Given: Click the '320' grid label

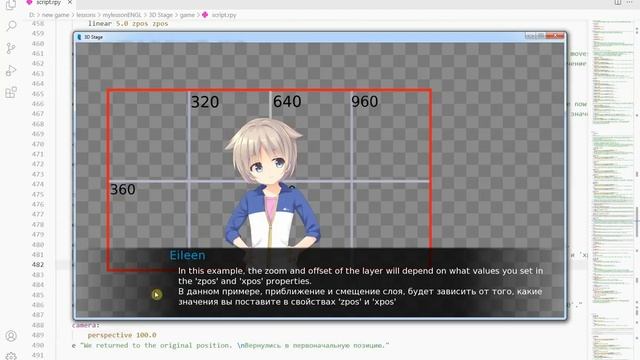Looking at the screenshot, I should 205,102.
